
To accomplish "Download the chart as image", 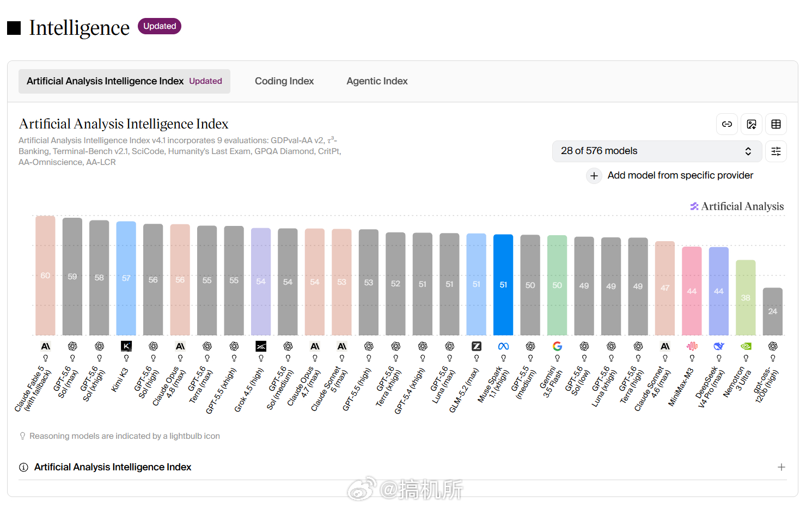I will pos(752,124).
